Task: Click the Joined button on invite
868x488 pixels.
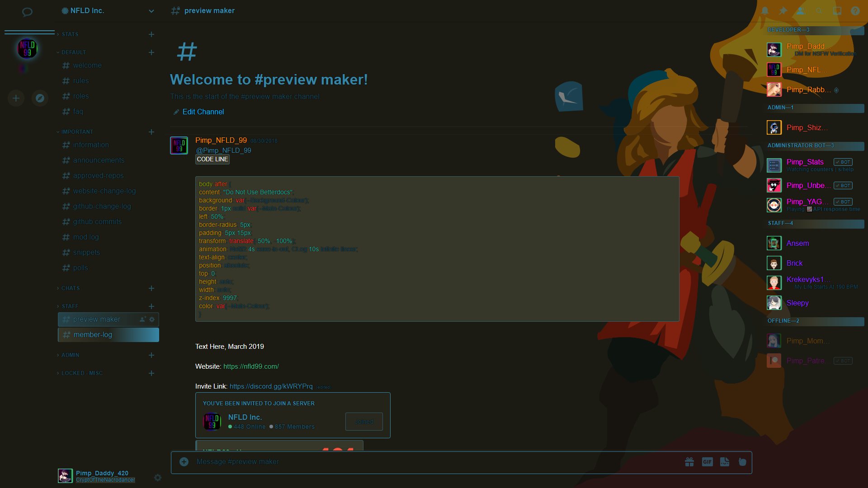Action: click(x=364, y=422)
